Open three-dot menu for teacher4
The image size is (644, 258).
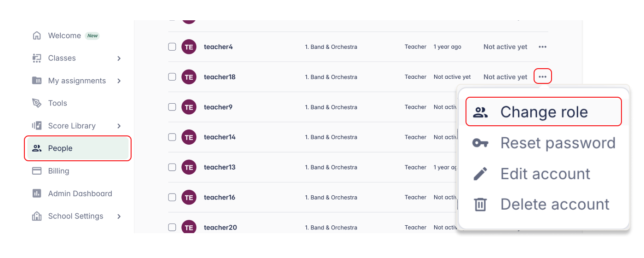543,47
